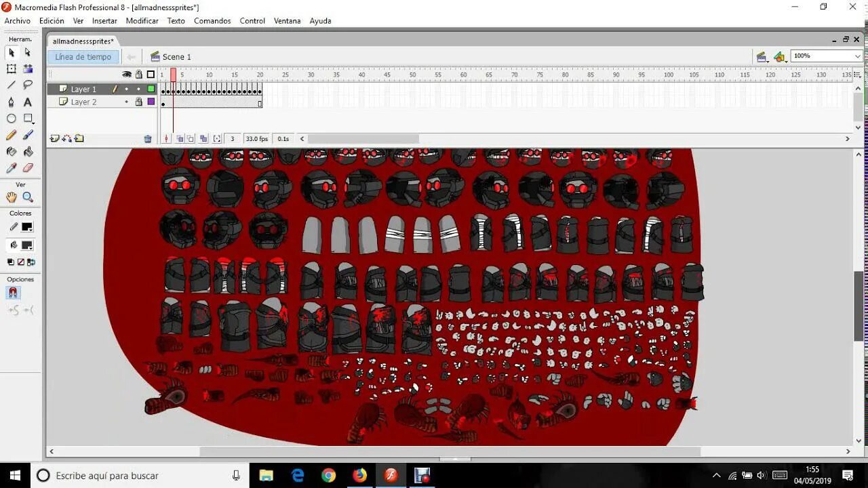The height and width of the screenshot is (488, 868).
Task: Lock all layers via header padlock
Action: 139,75
